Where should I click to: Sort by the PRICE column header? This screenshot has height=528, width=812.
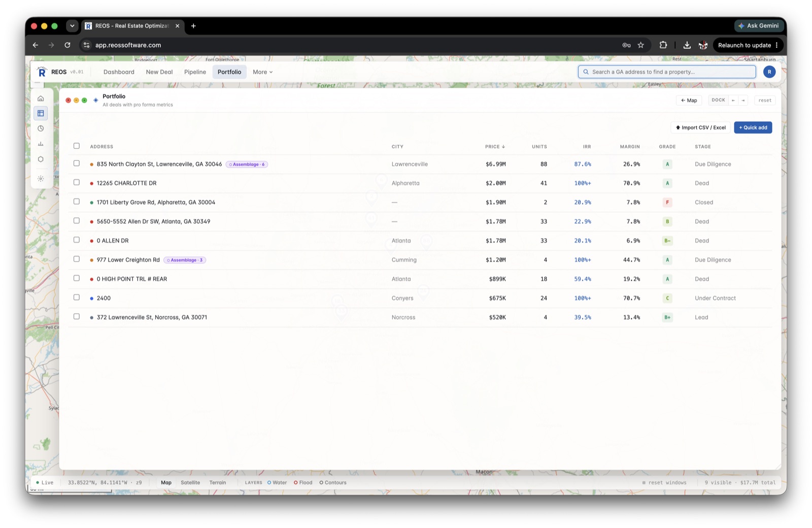pos(495,147)
